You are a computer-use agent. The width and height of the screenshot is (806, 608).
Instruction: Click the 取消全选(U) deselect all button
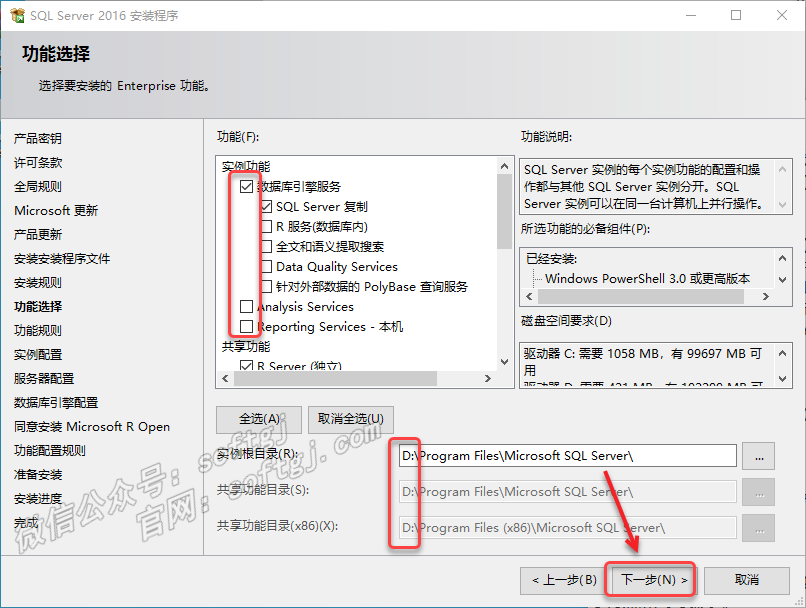[351, 419]
